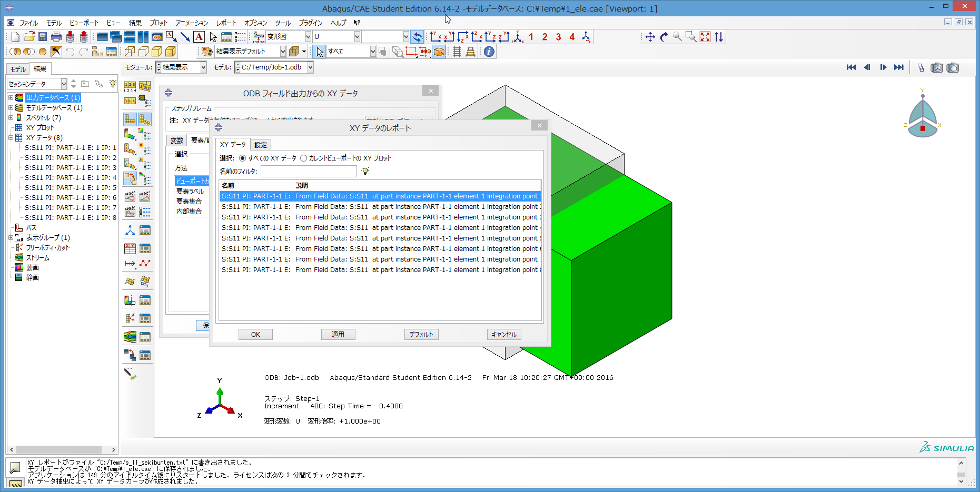Viewport: 980px width, 492px height.
Task: Click the 名前のフィルタ input field
Action: pyautogui.click(x=309, y=172)
